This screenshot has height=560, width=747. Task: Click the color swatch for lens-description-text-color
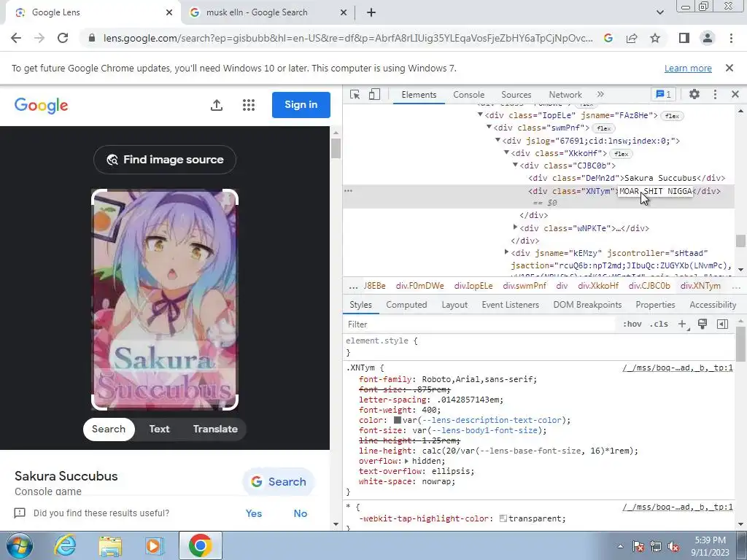(x=398, y=420)
